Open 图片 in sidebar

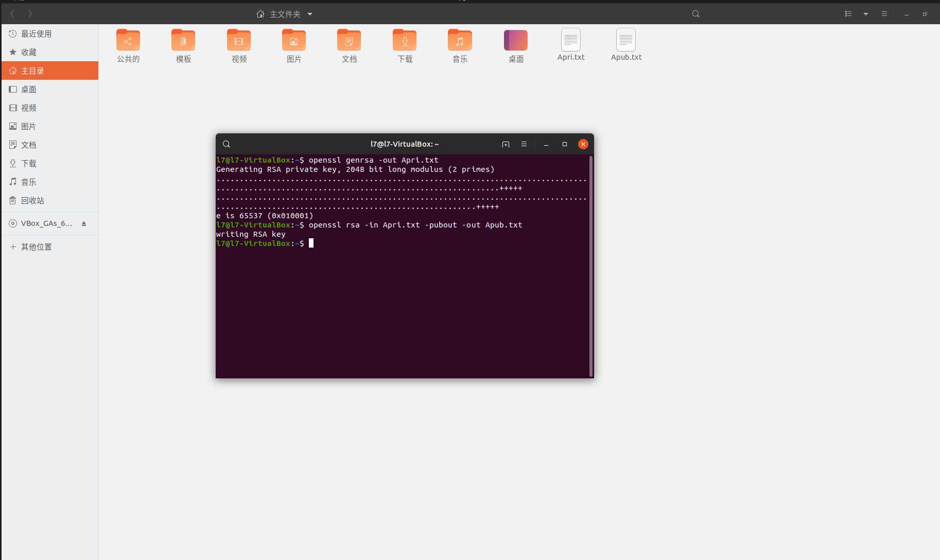click(50, 126)
